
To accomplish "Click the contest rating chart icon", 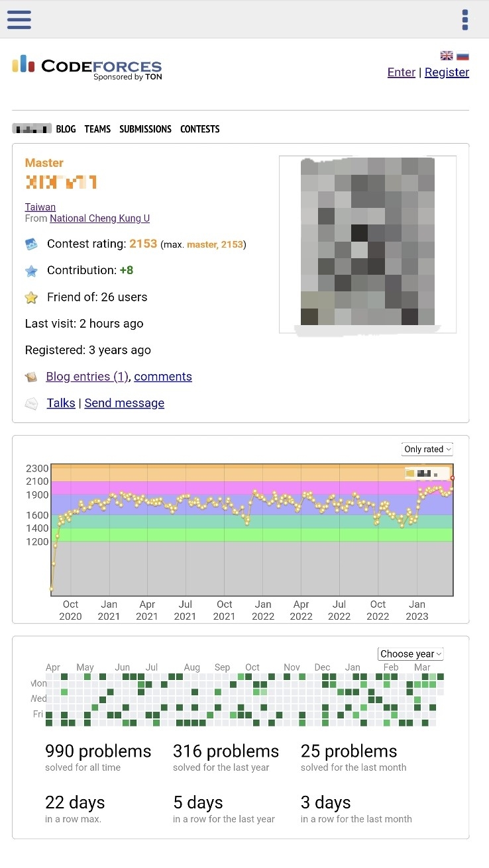I will point(31,244).
